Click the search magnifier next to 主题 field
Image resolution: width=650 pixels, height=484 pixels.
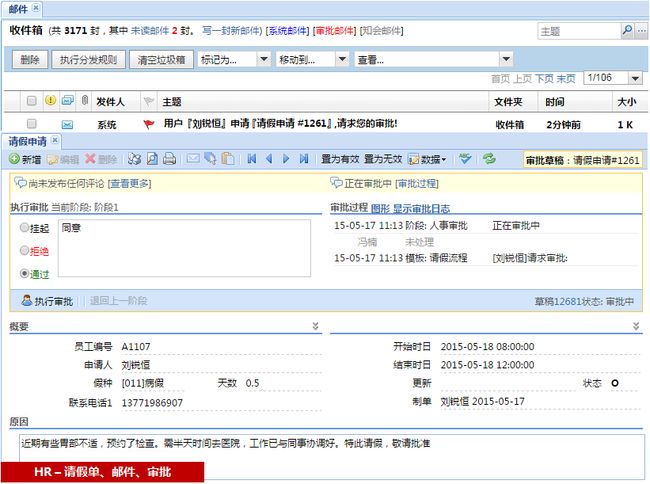[x=627, y=30]
